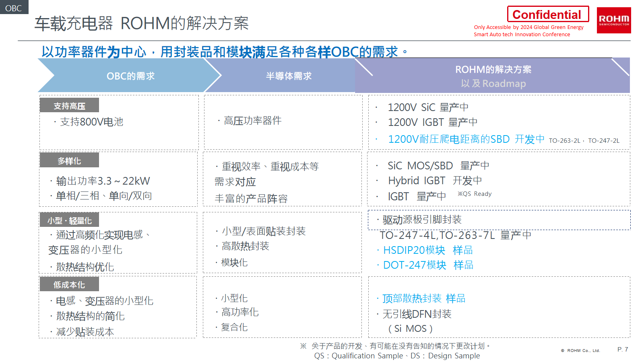The width and height of the screenshot is (644, 362).
Task: Click the 支持高压 gray label
Action: (x=69, y=106)
